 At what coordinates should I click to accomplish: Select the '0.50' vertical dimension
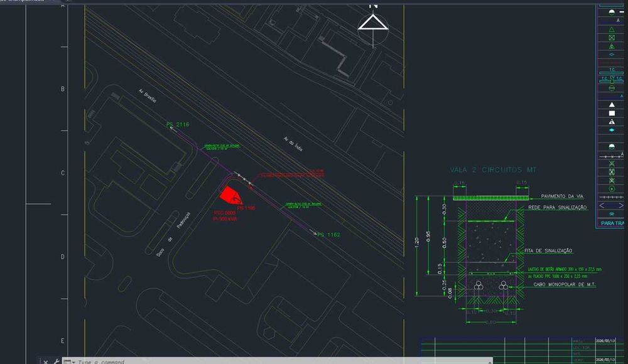coord(444,243)
